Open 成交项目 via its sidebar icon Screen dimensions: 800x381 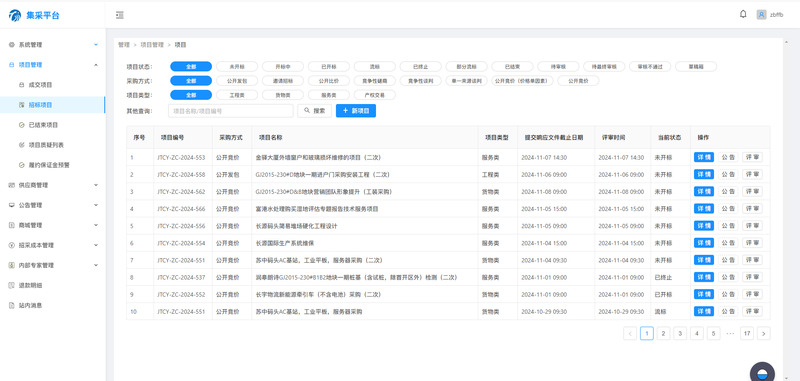point(21,85)
